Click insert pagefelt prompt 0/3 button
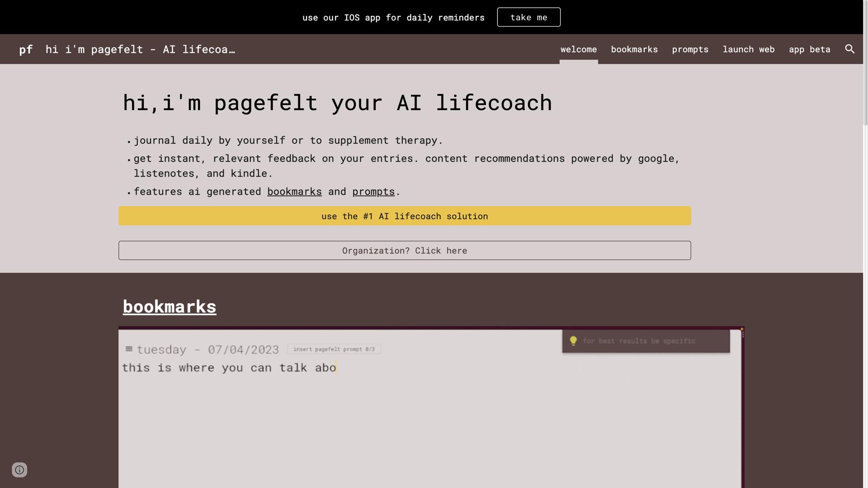 [x=334, y=349]
